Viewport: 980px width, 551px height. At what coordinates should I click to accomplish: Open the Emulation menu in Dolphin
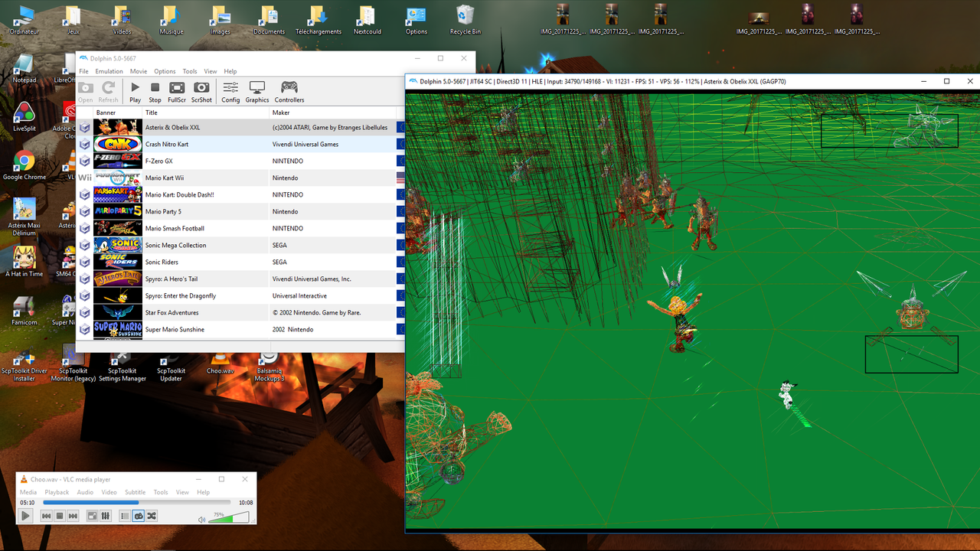[x=109, y=71]
